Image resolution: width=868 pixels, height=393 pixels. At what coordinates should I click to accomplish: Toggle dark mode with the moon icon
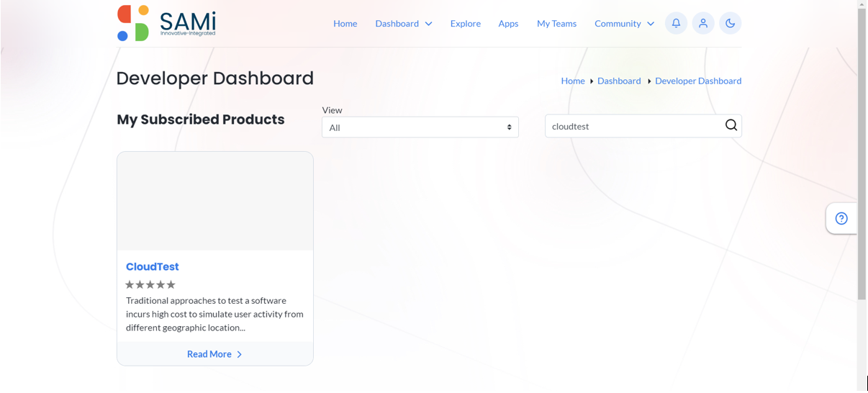pos(731,23)
